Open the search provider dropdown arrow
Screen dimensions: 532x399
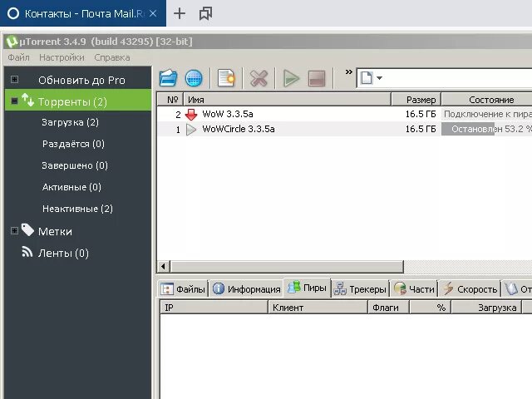[x=379, y=78]
